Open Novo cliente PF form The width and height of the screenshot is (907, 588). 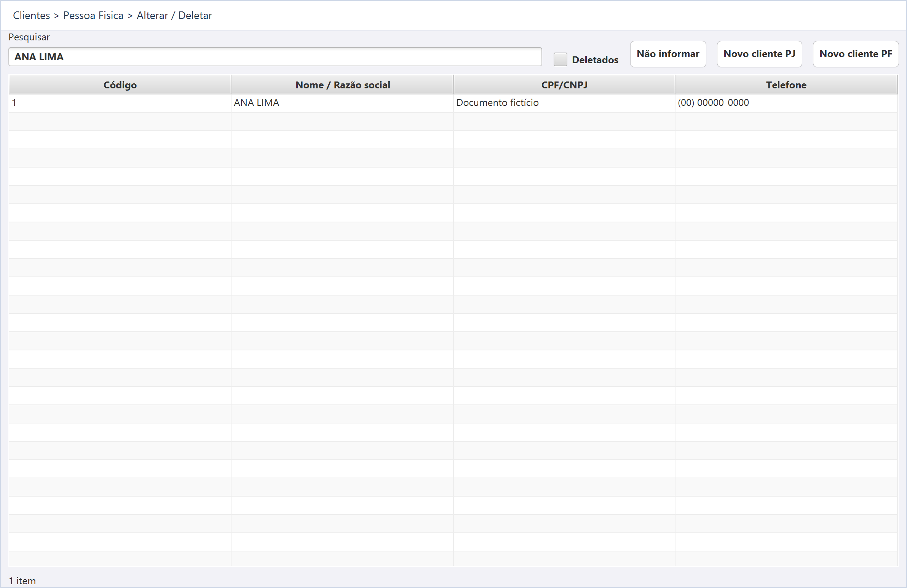tap(856, 54)
